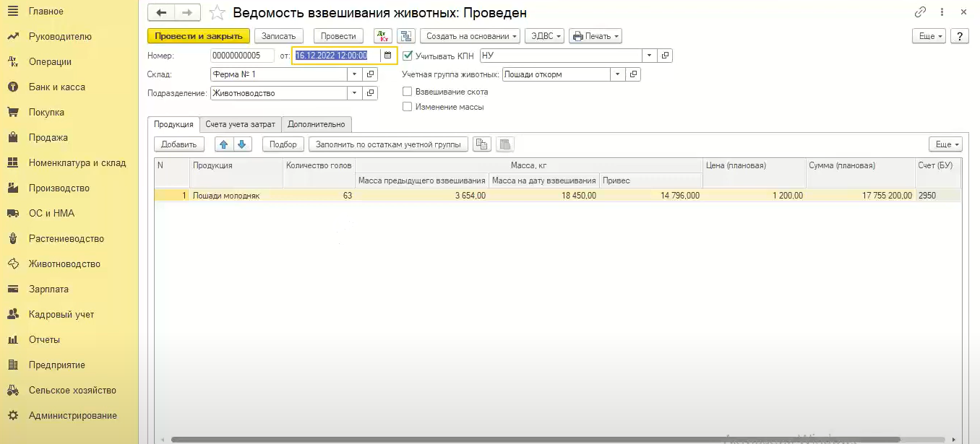Expand the Склад dropdown list
This screenshot has width=980, height=444.
pos(354,74)
